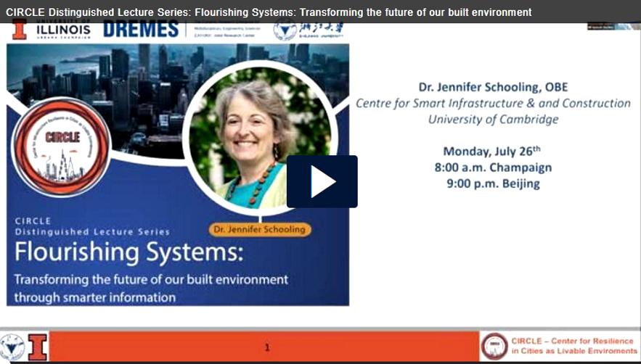Click the video title at top
This screenshot has width=641, height=364.
click(x=269, y=12)
